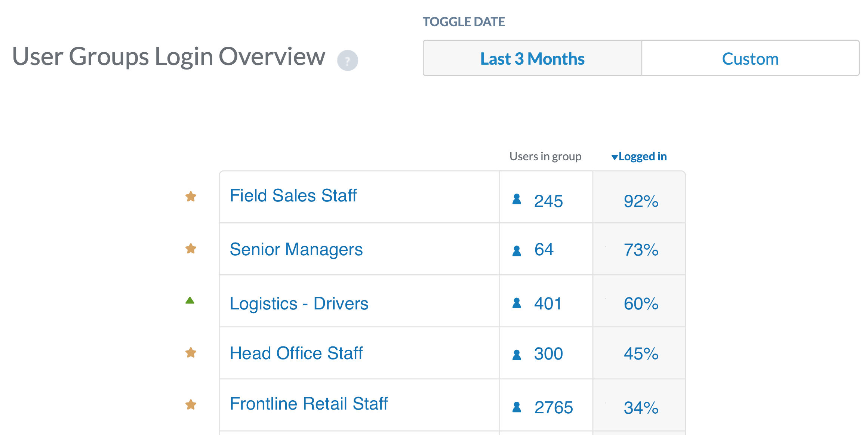Open the Frontline Retail Staff group
Screen dimensions: 868x435
point(309,404)
